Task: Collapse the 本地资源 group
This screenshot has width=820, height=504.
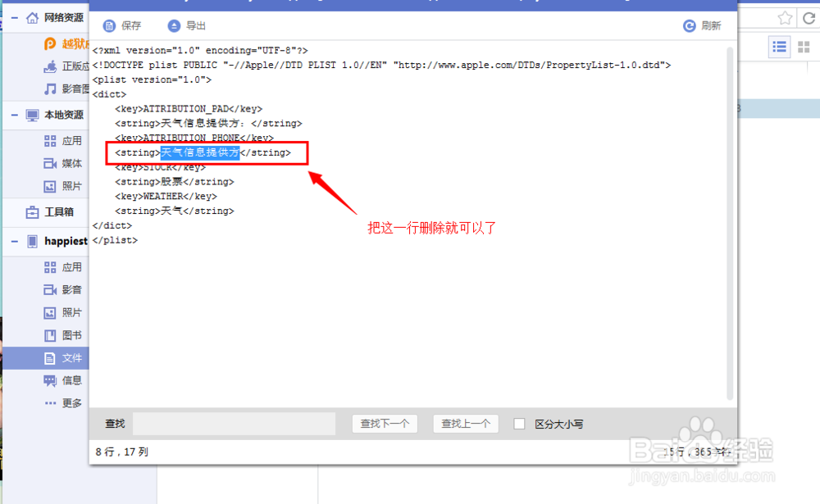Action: click(13, 115)
